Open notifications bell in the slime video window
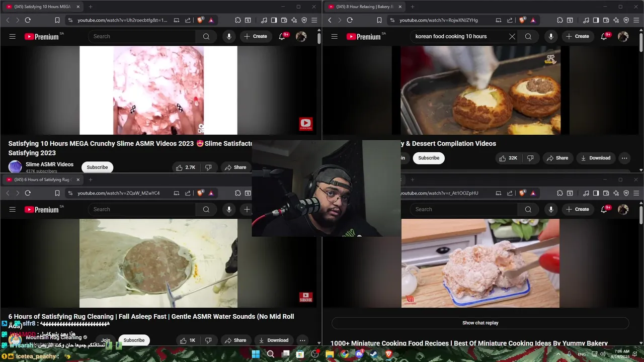This screenshot has height=362, width=644. pyautogui.click(x=282, y=36)
